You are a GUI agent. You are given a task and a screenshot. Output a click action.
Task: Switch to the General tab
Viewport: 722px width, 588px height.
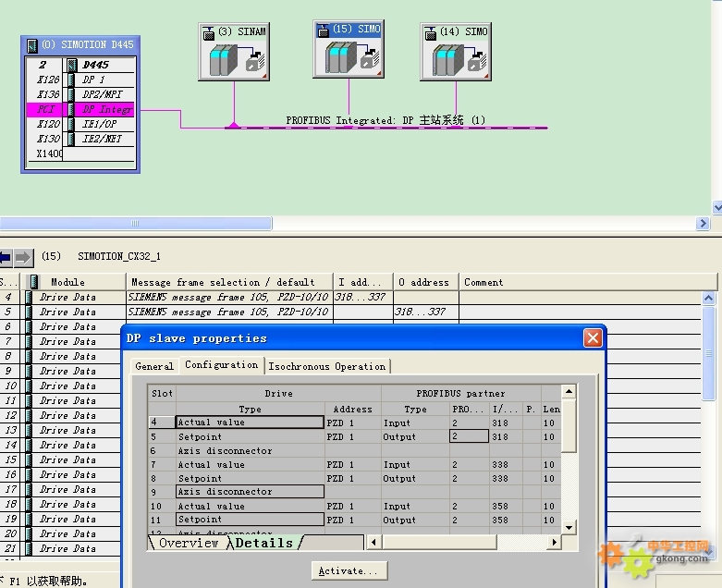point(154,366)
